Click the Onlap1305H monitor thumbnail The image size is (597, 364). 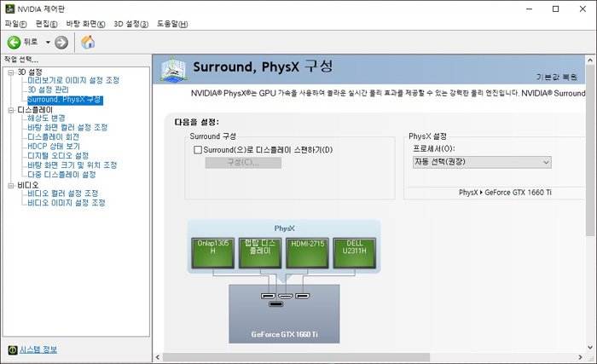213,253
